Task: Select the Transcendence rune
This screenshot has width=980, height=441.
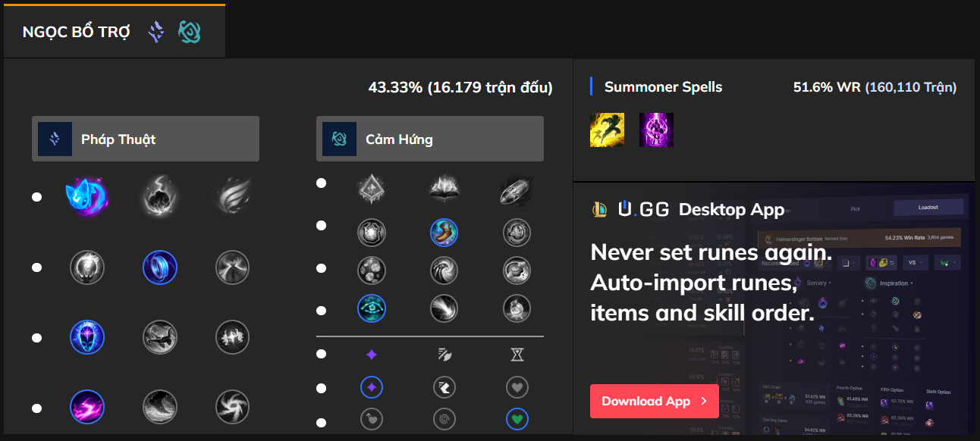Action: pos(86,337)
